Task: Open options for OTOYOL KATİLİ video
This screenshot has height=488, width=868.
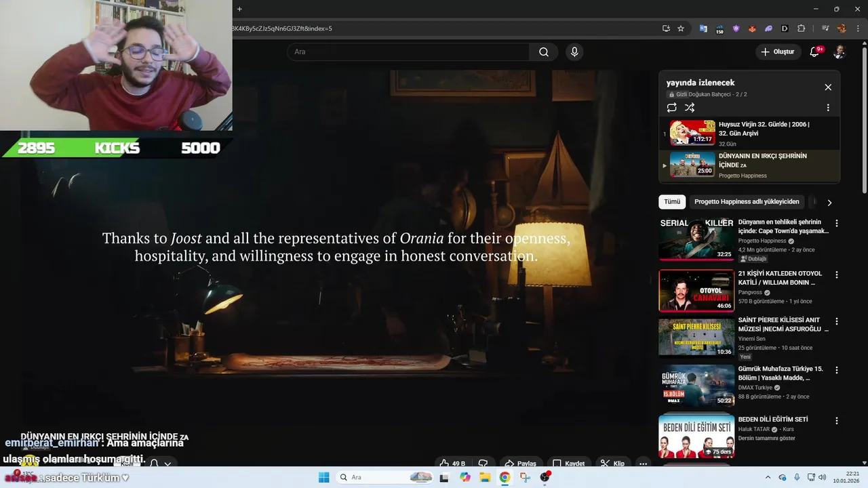Action: coord(836,275)
